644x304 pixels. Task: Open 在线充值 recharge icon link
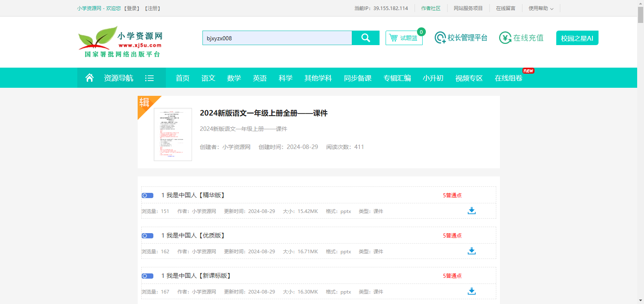[x=521, y=38]
